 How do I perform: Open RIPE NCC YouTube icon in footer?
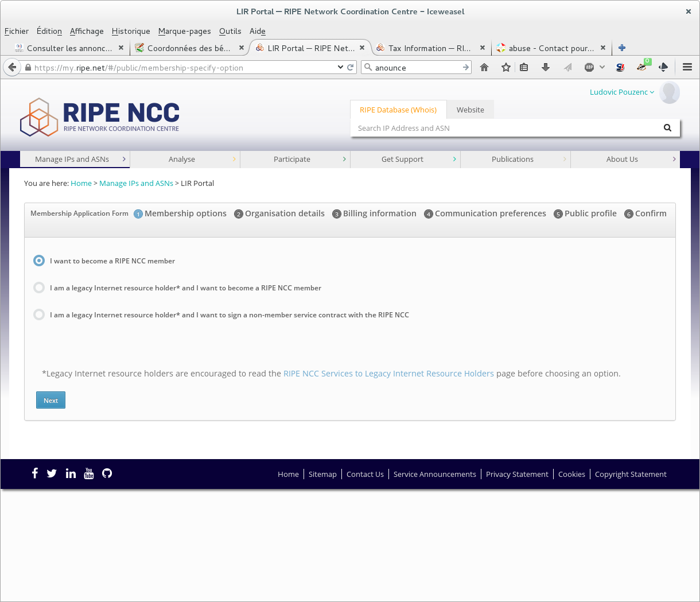tap(89, 473)
